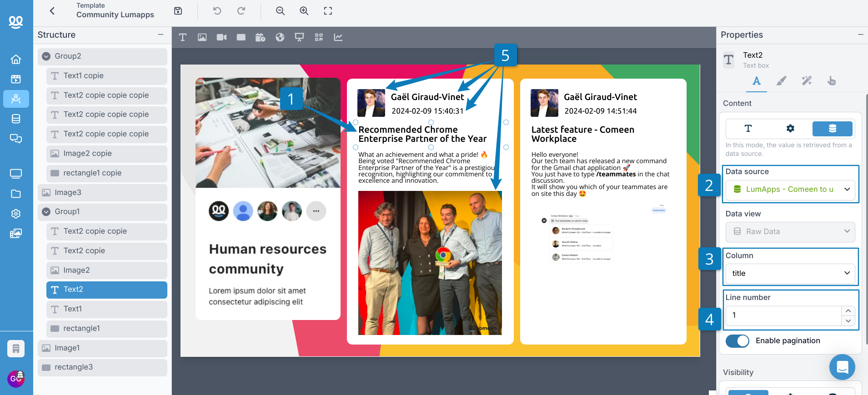Go back using the left chevron arrow
Viewport: 868px width, 395px height.
coord(52,11)
